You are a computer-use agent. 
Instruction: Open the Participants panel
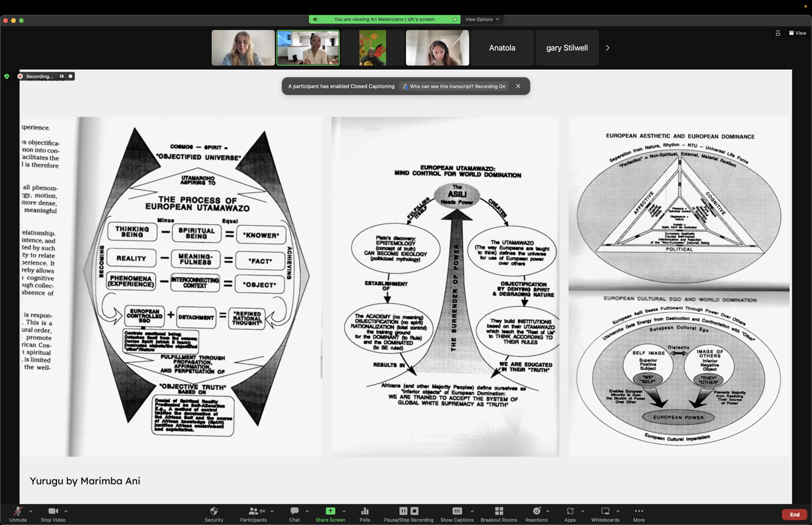253,514
